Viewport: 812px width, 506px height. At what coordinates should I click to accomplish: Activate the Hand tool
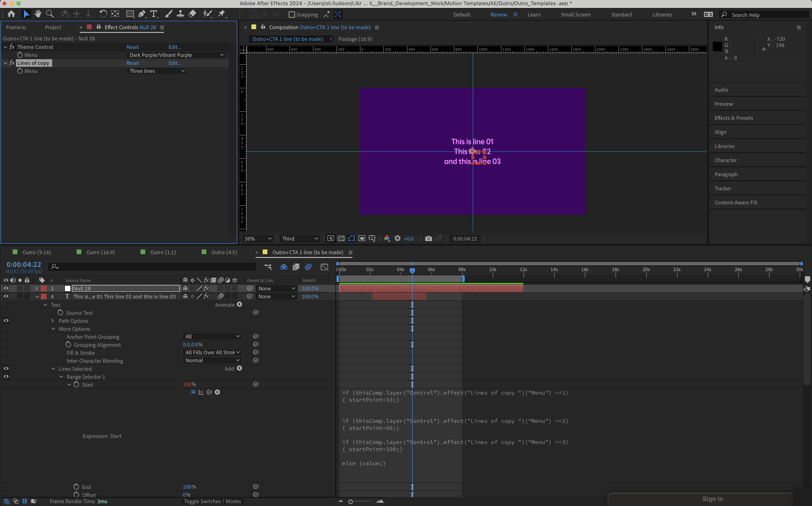point(38,14)
